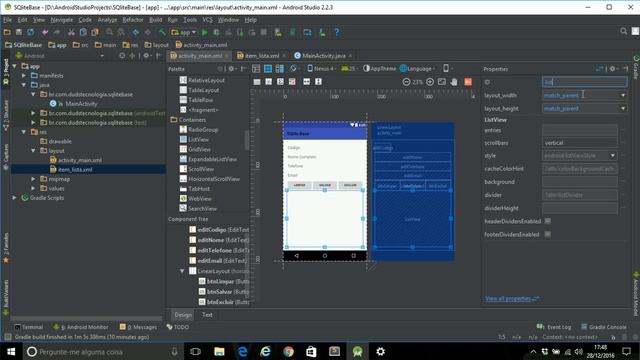The height and width of the screenshot is (360, 640).
Task: Open the Terminal tool window
Action: [29, 327]
